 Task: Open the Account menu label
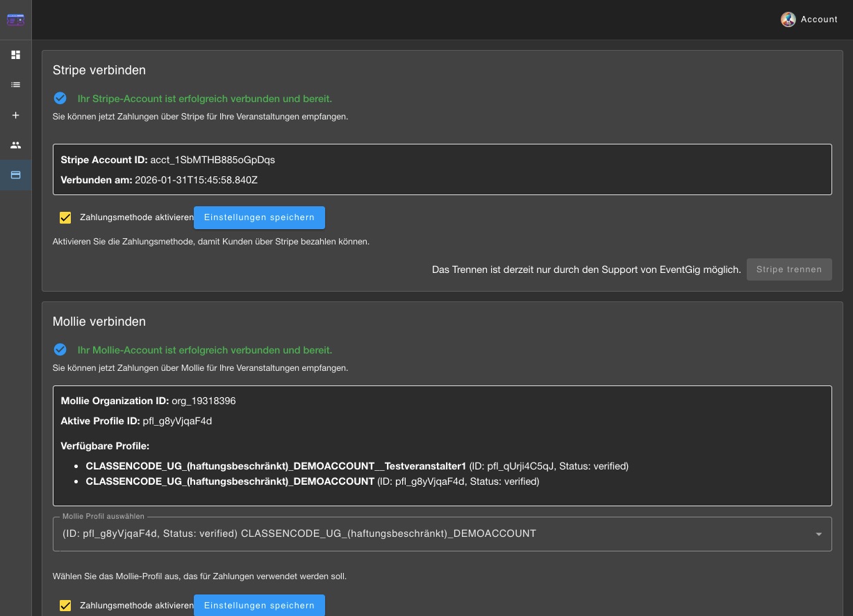click(x=819, y=19)
